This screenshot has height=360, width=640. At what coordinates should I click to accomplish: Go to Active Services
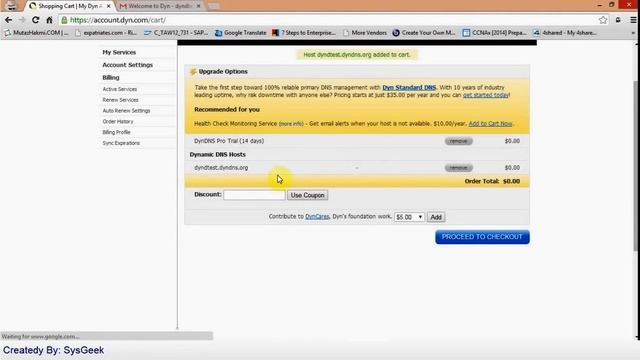click(x=120, y=89)
